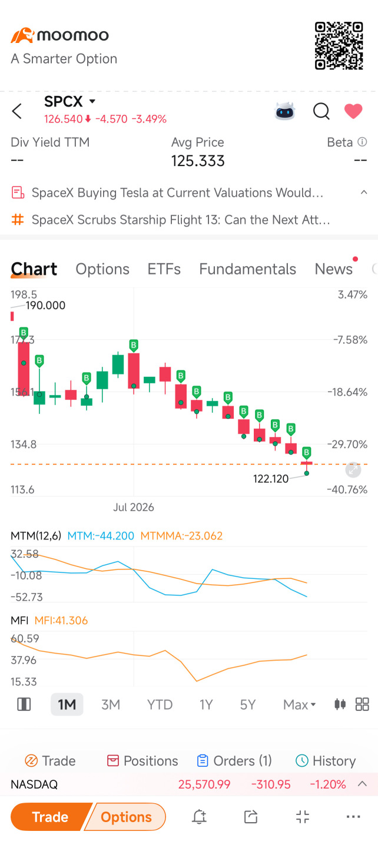Tap the share icon in bottom bar
378x868 pixels.
pyautogui.click(x=251, y=816)
